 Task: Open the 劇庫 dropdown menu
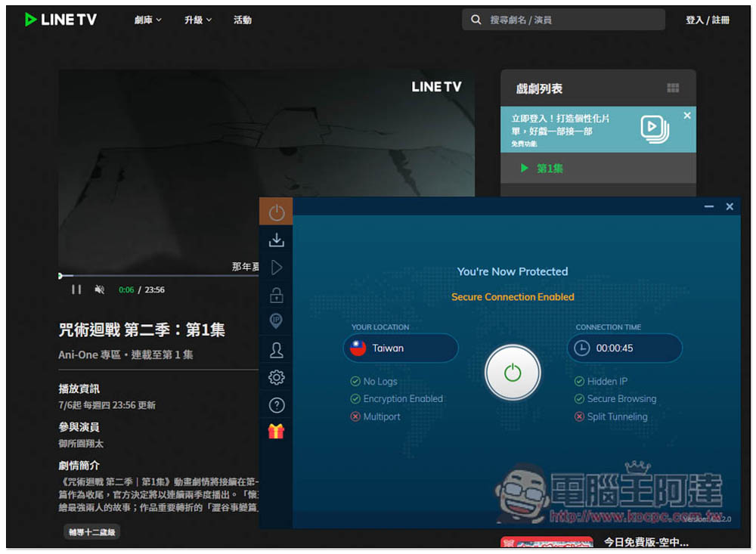pyautogui.click(x=147, y=20)
